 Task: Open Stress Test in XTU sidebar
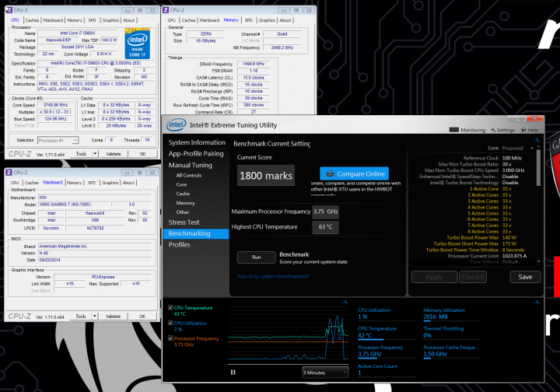184,222
